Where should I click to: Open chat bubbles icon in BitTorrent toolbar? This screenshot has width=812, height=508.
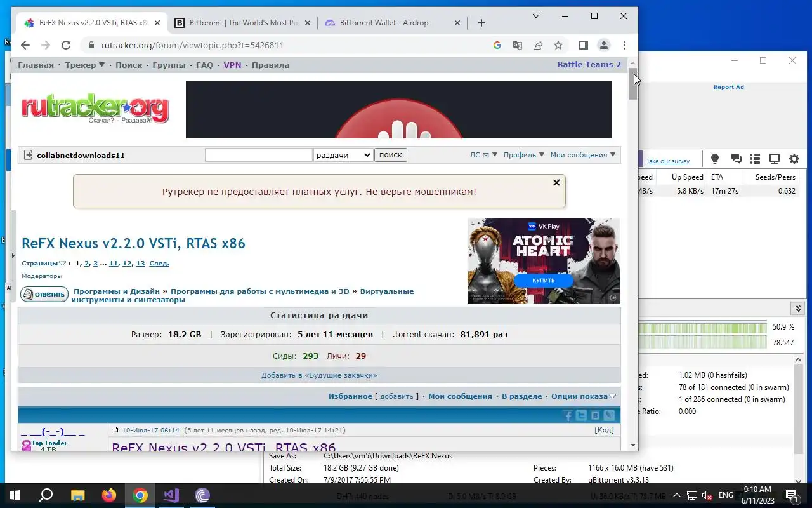click(x=736, y=159)
